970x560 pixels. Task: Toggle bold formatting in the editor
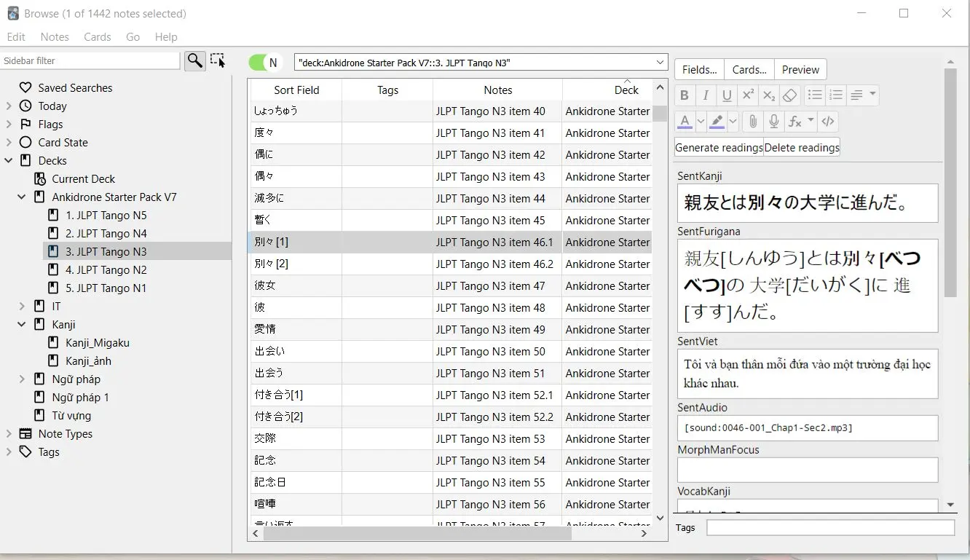point(684,95)
